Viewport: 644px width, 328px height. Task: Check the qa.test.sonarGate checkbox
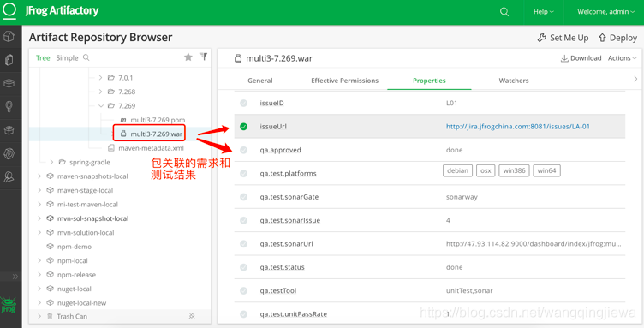point(243,197)
